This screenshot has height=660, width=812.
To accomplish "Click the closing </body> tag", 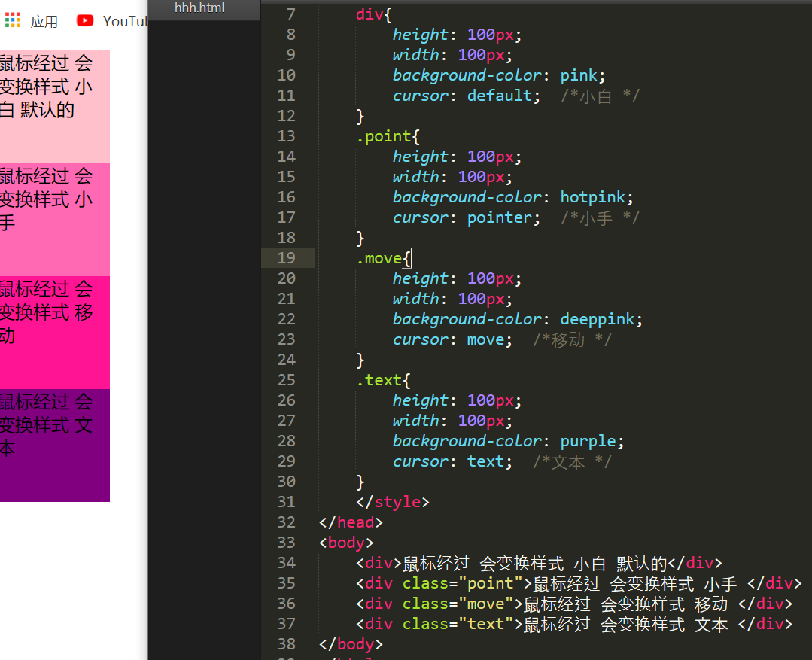I will (x=351, y=644).
